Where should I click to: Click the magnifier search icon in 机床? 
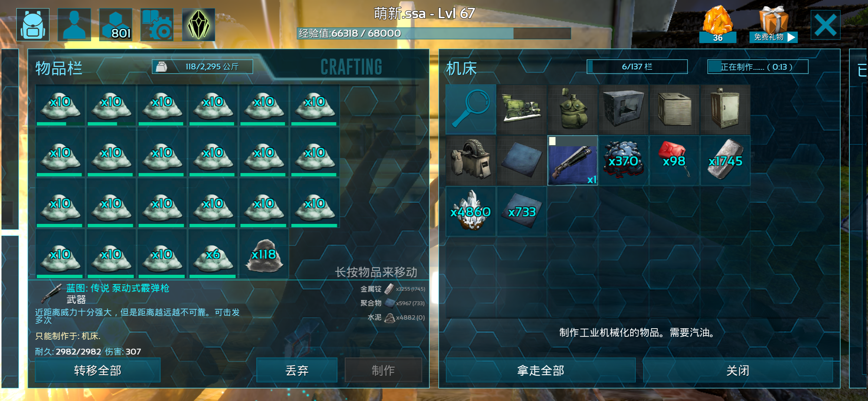(471, 109)
